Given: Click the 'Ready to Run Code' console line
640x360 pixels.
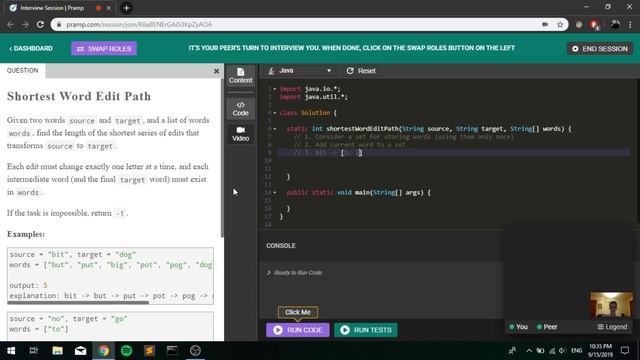Looking at the screenshot, I should 298,273.
